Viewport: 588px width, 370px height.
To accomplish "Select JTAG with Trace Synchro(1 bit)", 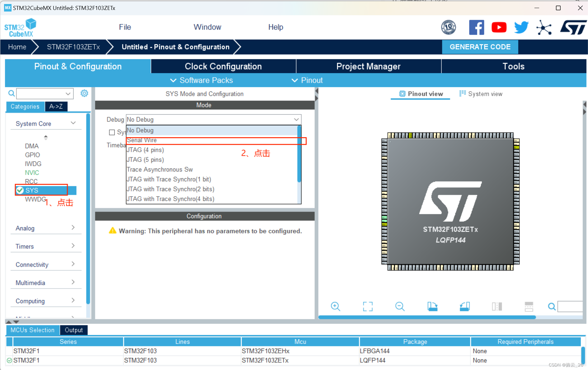I will [x=212, y=179].
